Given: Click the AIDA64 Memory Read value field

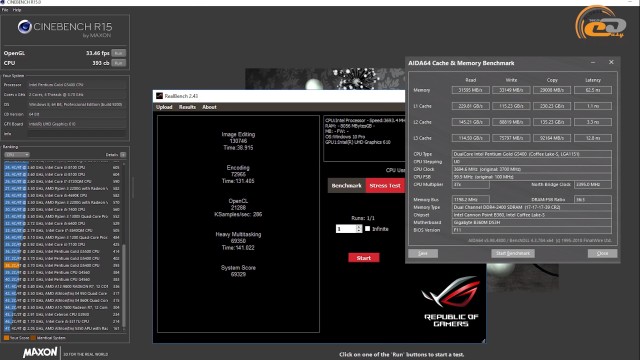Looking at the screenshot, I should coord(471,90).
